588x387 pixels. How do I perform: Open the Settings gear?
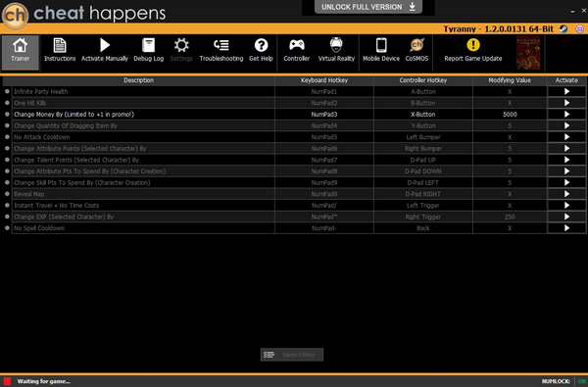(x=181, y=50)
